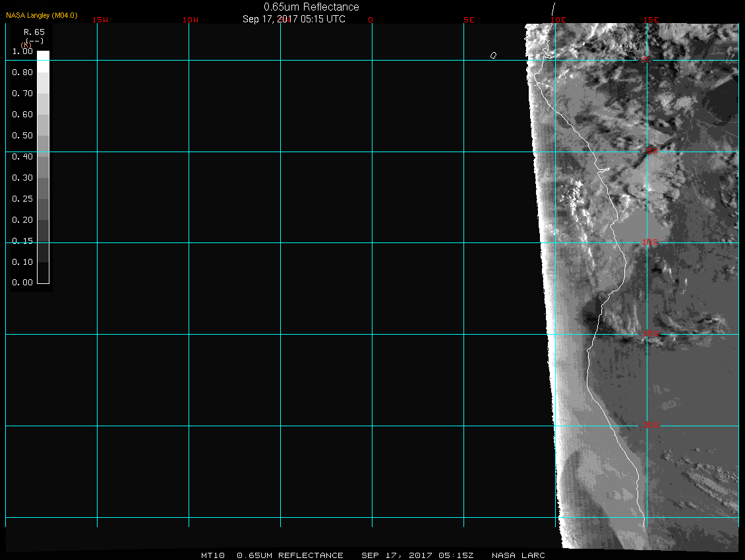Click the '20S' latitude label
745x560 pixels.
coord(651,425)
